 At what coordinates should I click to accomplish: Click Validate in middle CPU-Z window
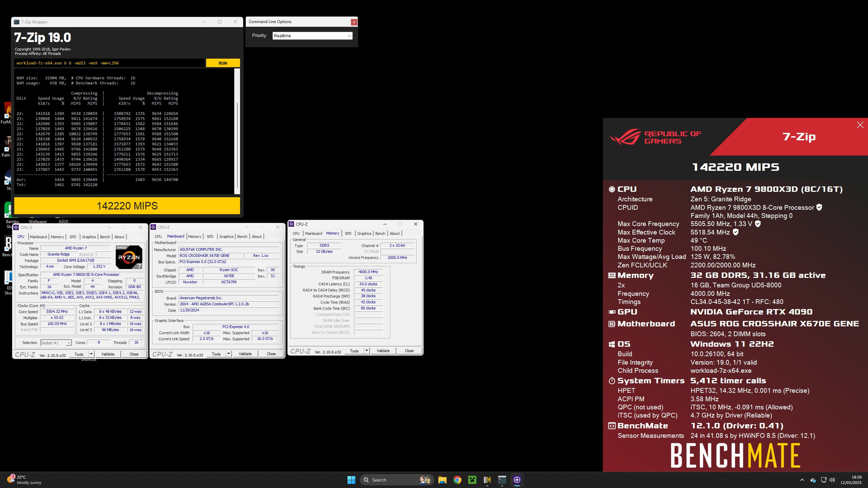[x=245, y=354]
